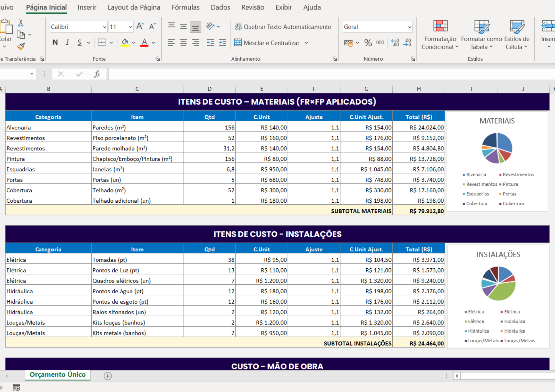Open Merge and Center dropdown arrow
The image size is (555, 392).
[x=306, y=43]
